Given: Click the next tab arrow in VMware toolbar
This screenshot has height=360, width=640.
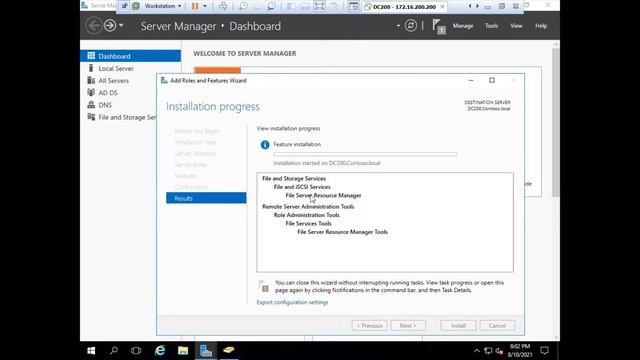Looking at the screenshot, I should click(x=477, y=6).
